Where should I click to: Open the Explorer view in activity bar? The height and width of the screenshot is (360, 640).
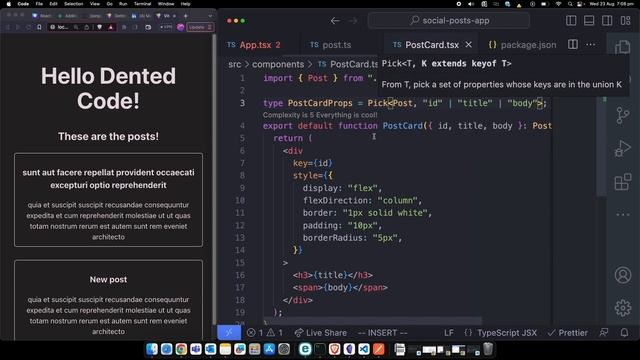tap(622, 47)
